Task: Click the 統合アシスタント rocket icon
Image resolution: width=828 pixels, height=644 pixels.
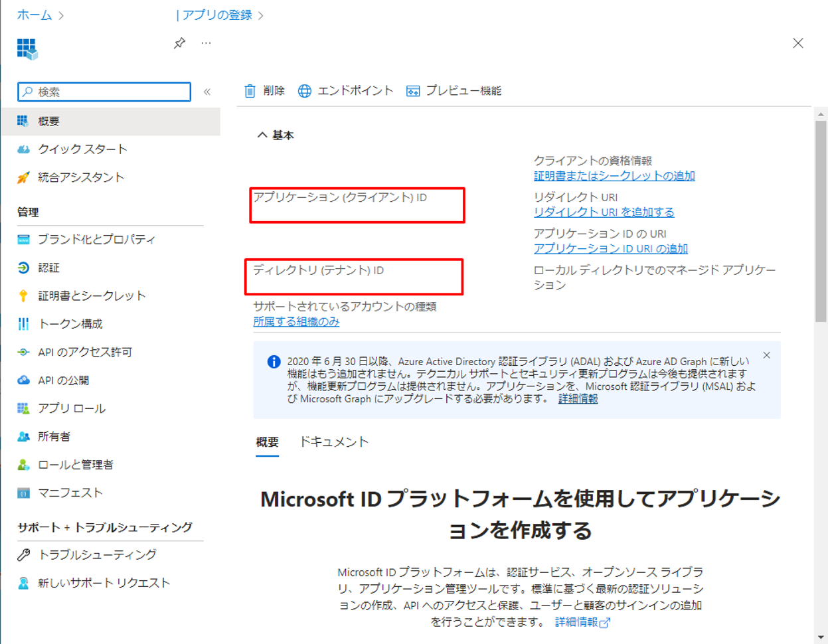Action: click(23, 177)
